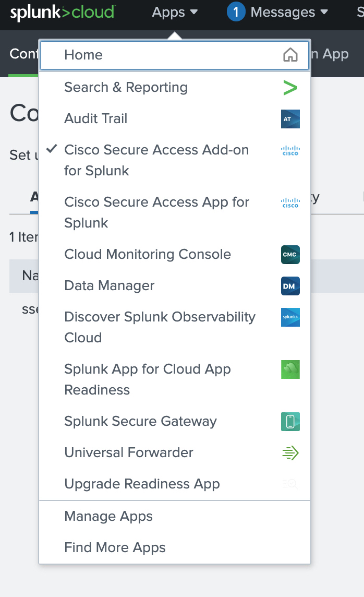Open the Search & Reporting app icon
The height and width of the screenshot is (597, 364).
click(x=291, y=88)
